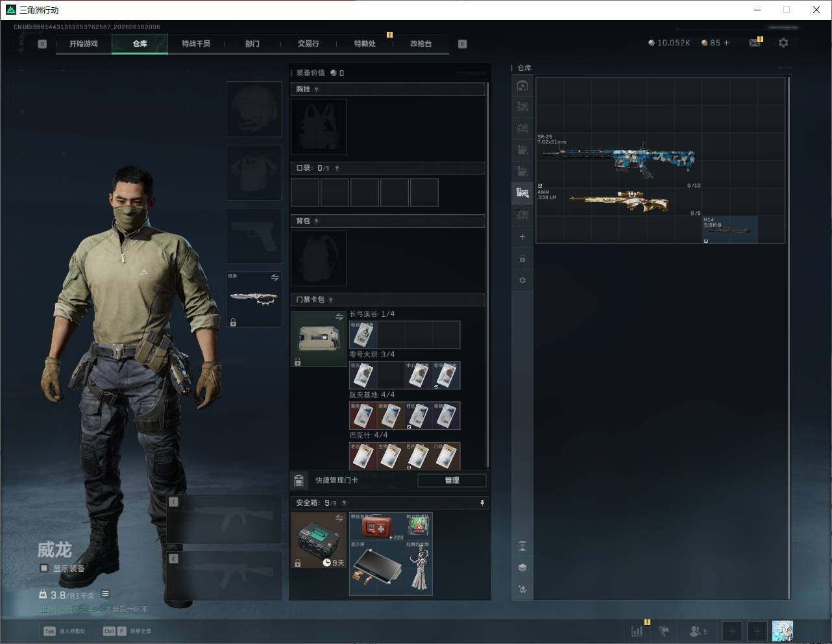Open the settings gear in top bar
The image size is (832, 644).
pos(783,43)
